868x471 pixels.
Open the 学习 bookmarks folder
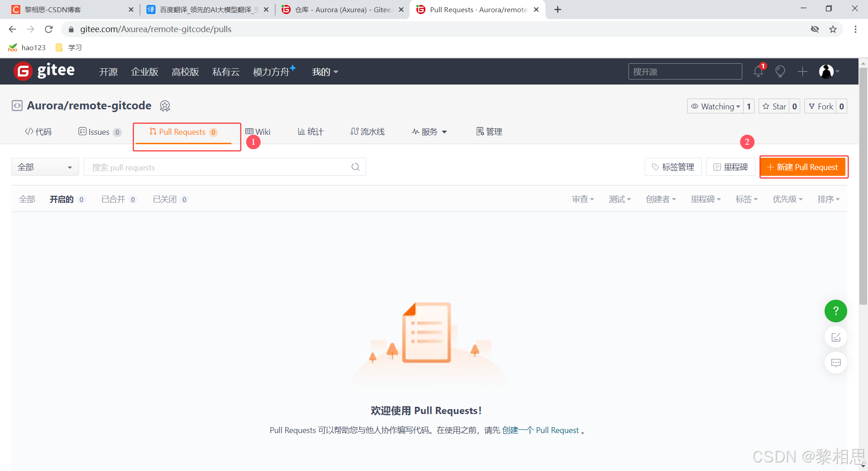(69, 47)
